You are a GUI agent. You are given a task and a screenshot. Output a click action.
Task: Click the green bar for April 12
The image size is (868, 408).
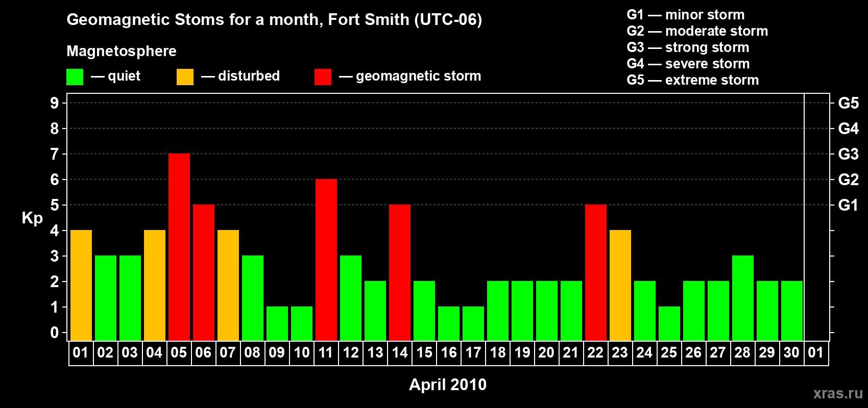(351, 298)
